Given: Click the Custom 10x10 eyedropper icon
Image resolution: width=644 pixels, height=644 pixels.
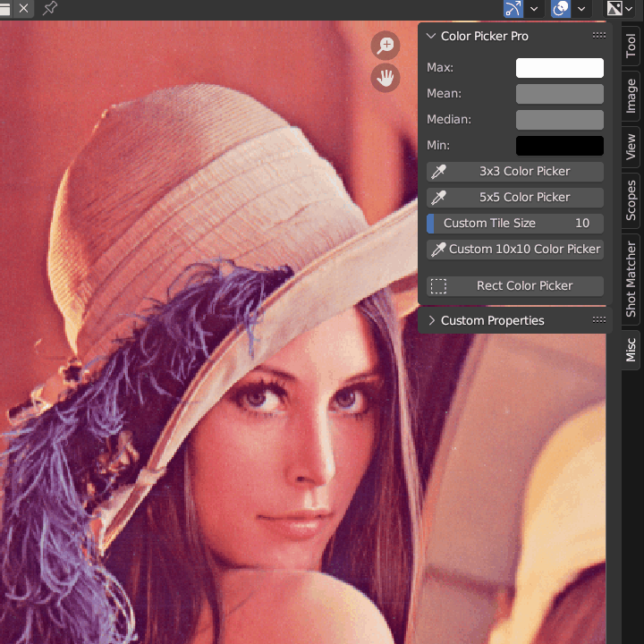Looking at the screenshot, I should click(x=438, y=250).
